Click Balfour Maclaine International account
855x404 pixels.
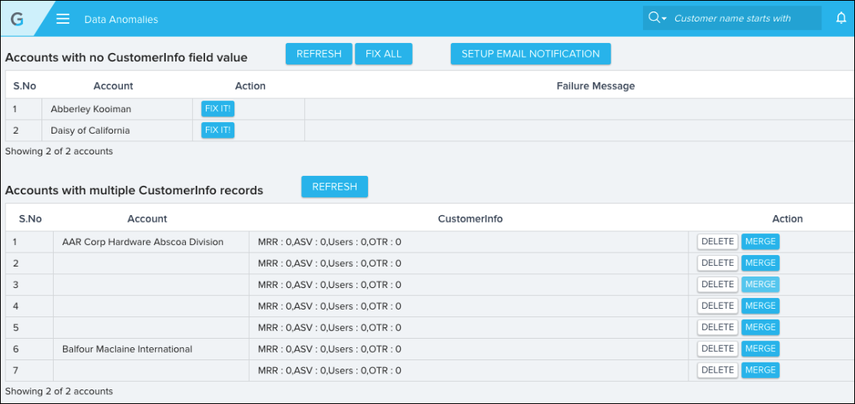[127, 349]
